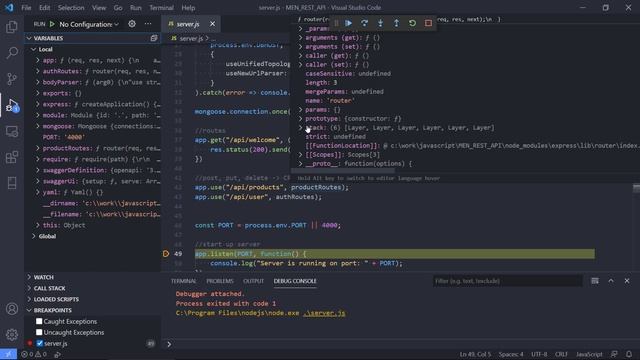Expand the swaggerDefinition variable
The image size is (640, 360).
pos(38,170)
